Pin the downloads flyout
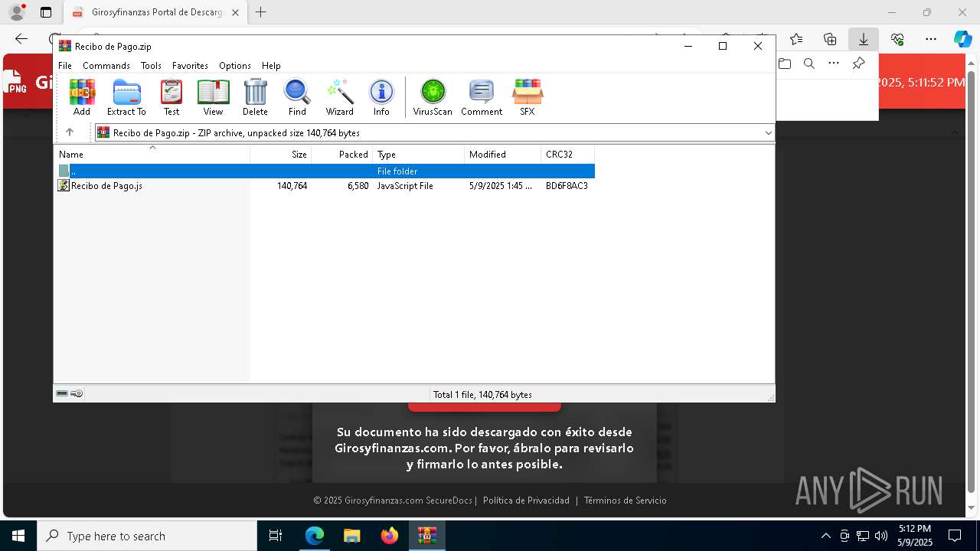Image resolution: width=980 pixels, height=551 pixels. click(x=858, y=64)
